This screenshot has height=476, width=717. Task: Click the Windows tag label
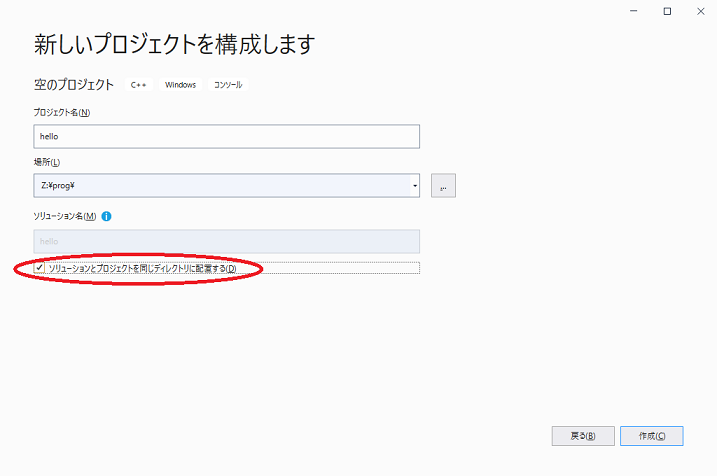tap(181, 85)
